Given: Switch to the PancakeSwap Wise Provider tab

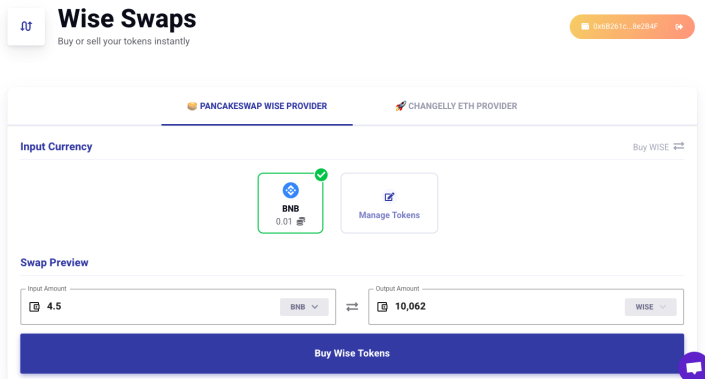Looking at the screenshot, I should click(x=257, y=106).
